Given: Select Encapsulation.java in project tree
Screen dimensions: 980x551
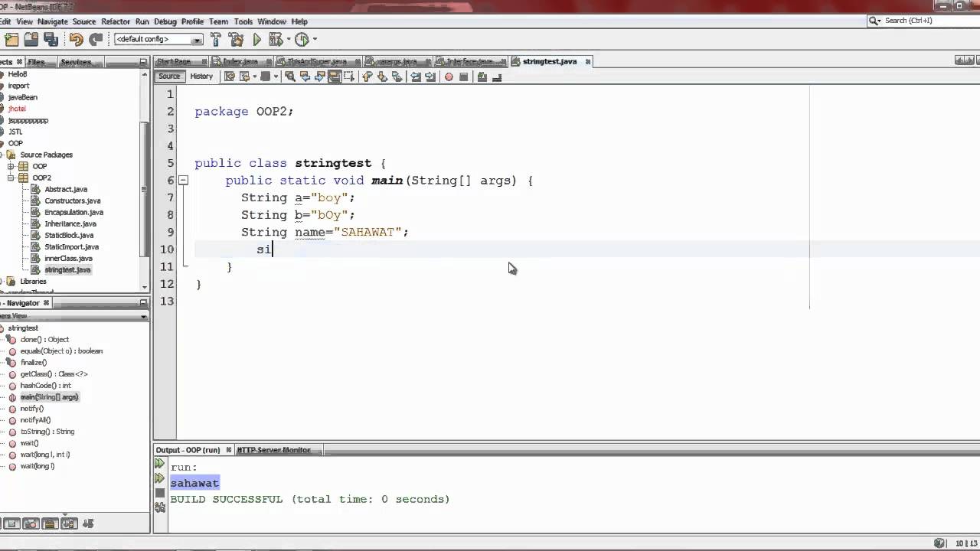Looking at the screenshot, I should pyautogui.click(x=73, y=212).
